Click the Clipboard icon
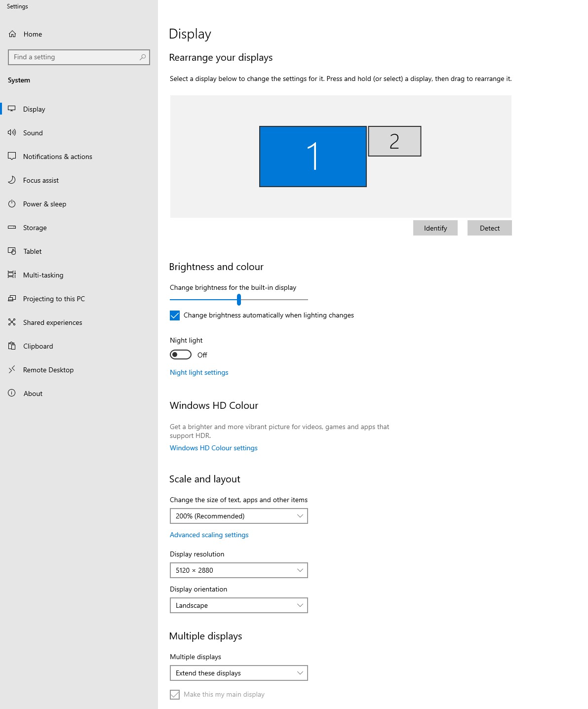588x709 pixels. pyautogui.click(x=12, y=346)
